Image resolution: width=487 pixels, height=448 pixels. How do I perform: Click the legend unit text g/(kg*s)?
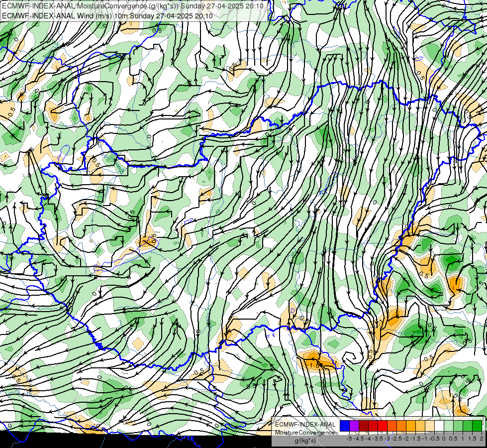(305, 441)
